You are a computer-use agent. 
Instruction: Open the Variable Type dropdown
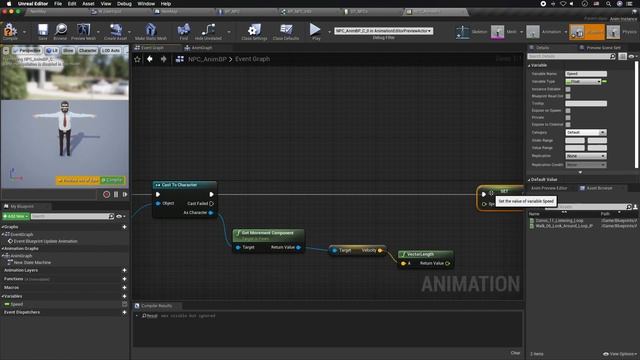click(583, 82)
